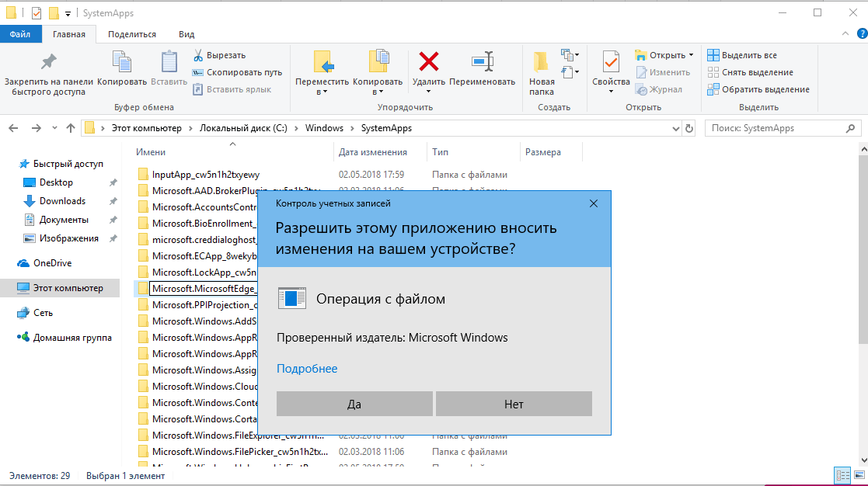
Task: Select Этот компьютер in navigation pane
Action: 60,288
